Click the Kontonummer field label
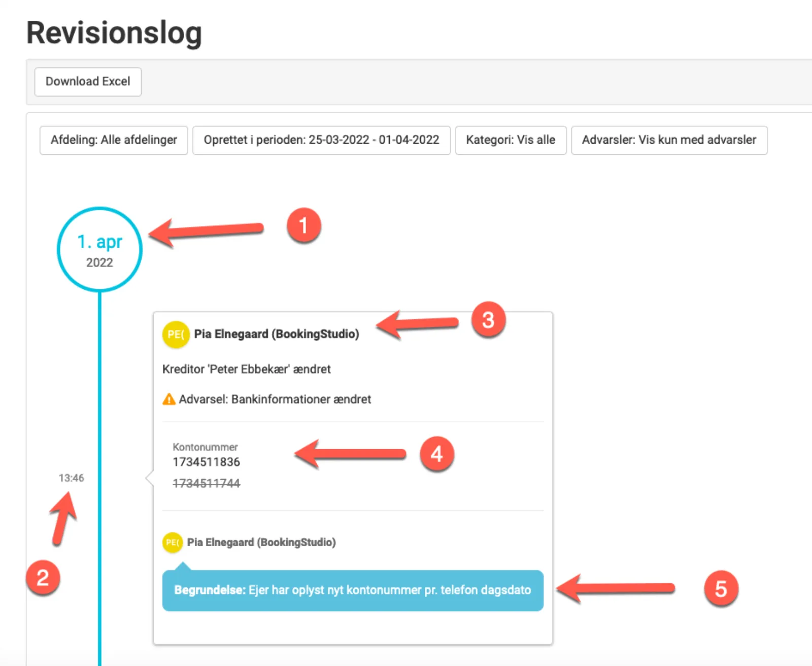Screen dimensions: 812x666 click(205, 447)
